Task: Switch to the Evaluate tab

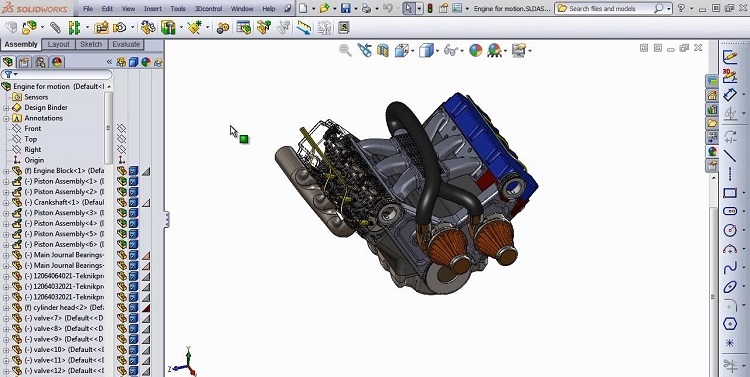Action: tap(126, 44)
